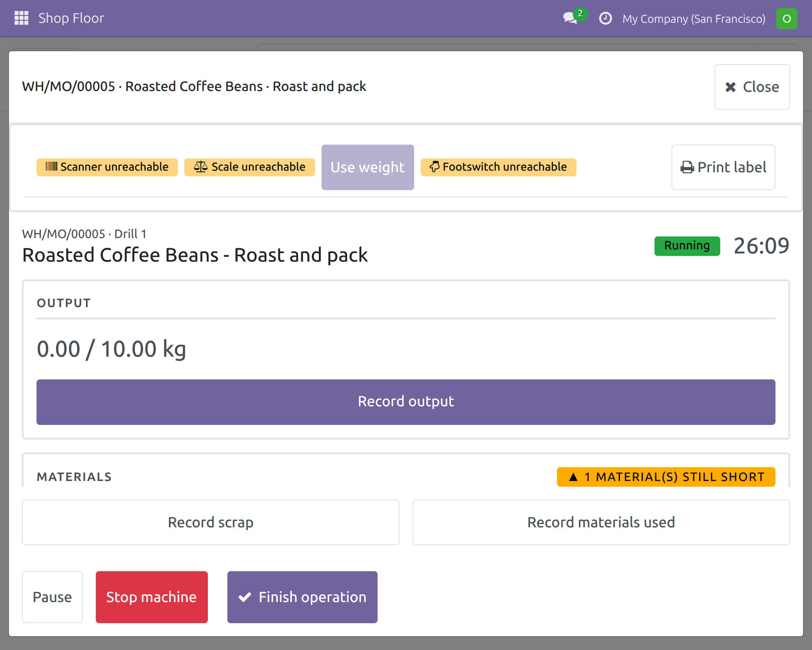The height and width of the screenshot is (650, 812).
Task: Pause the running operation
Action: pos(52,597)
